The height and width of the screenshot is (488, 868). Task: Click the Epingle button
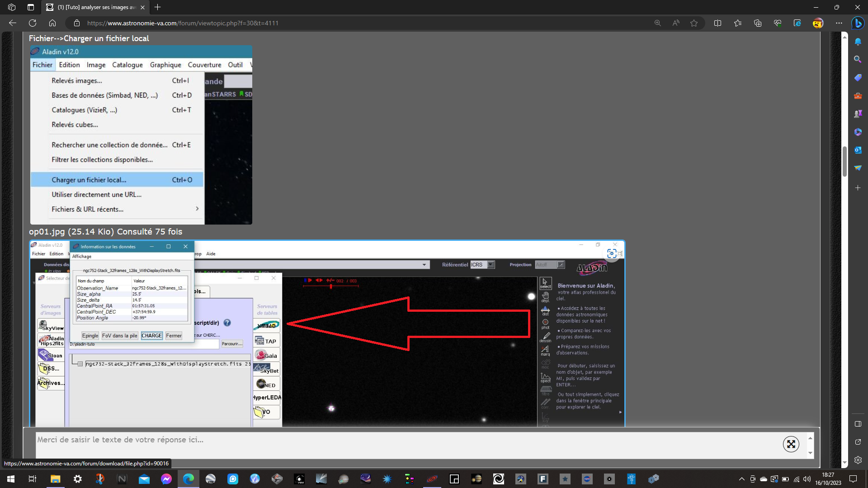pyautogui.click(x=90, y=336)
